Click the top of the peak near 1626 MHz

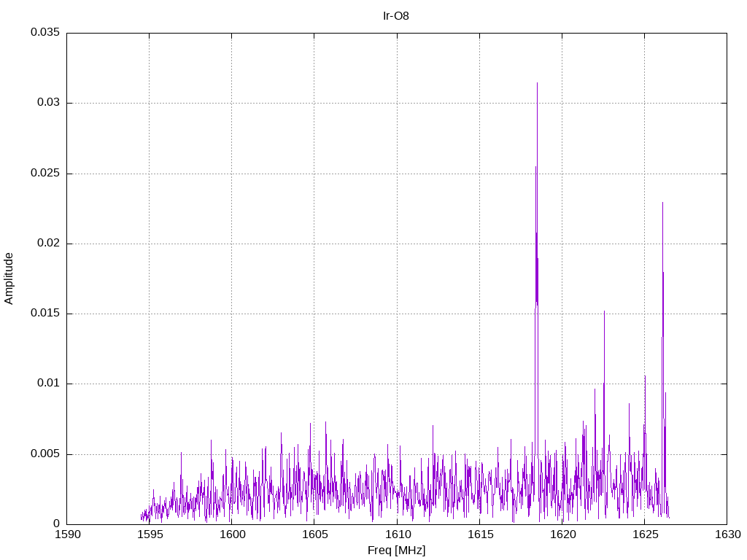point(662,203)
